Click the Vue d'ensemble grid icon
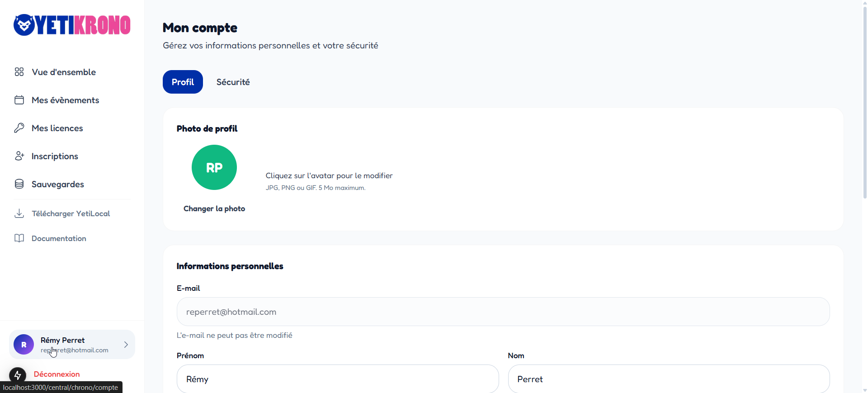868x393 pixels. click(x=19, y=72)
